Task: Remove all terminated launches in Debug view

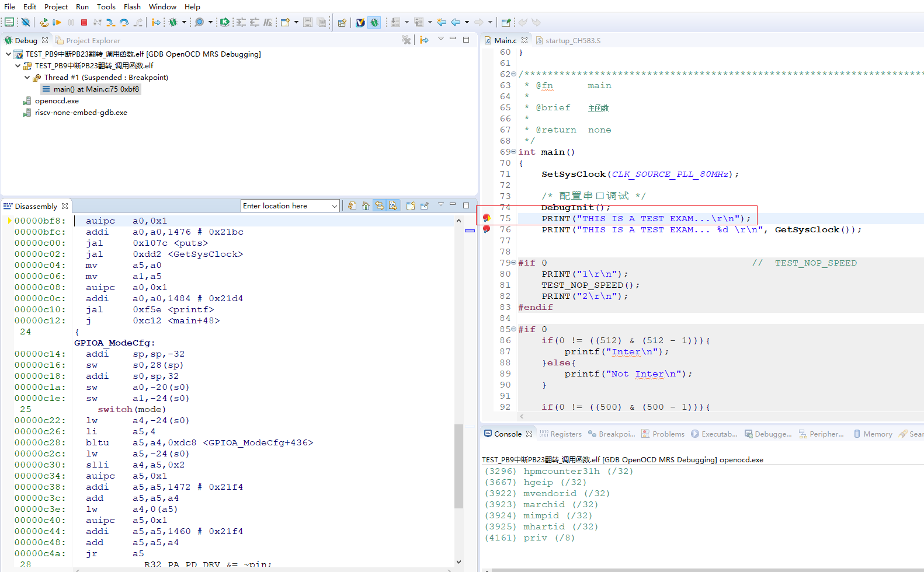Action: click(406, 40)
